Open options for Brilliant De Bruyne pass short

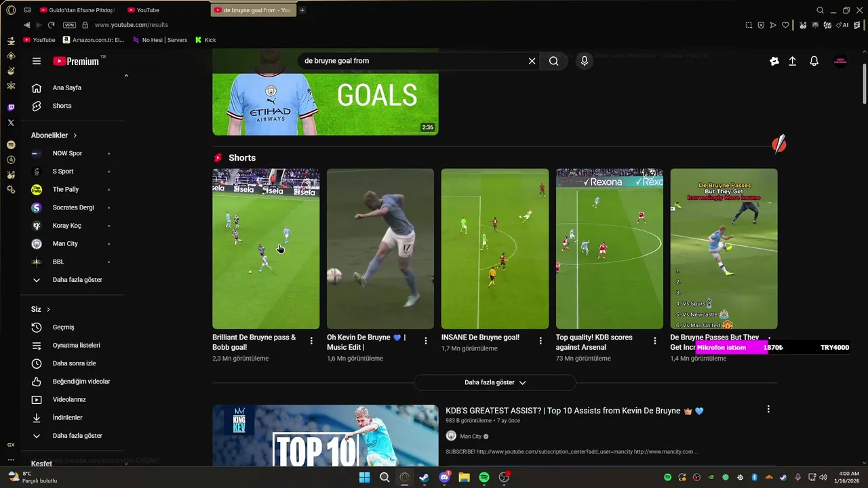[x=311, y=341]
